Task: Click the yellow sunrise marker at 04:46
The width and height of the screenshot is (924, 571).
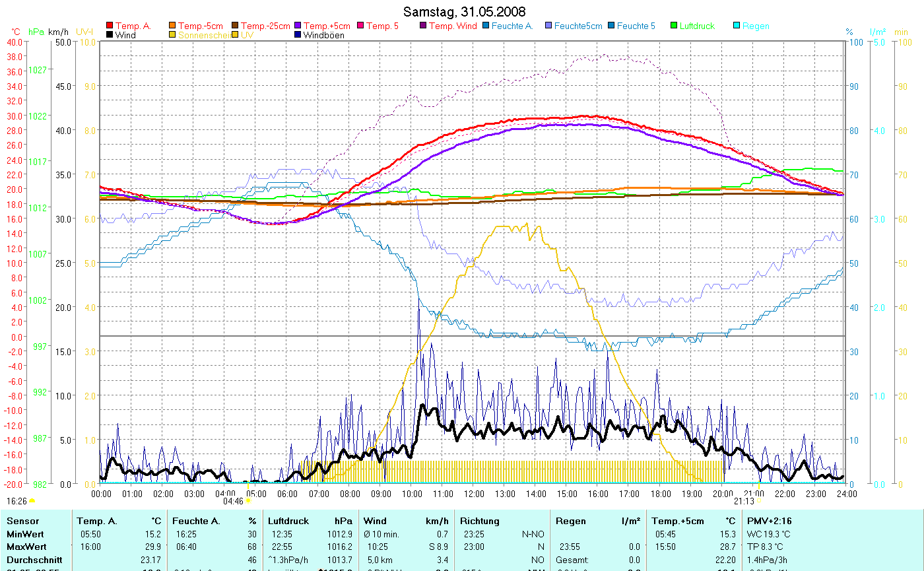Action: tap(248, 501)
